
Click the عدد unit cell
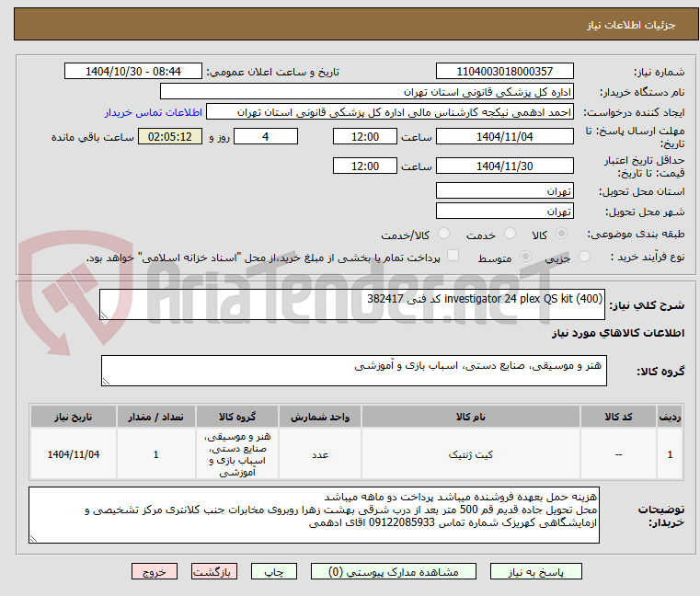tap(320, 454)
